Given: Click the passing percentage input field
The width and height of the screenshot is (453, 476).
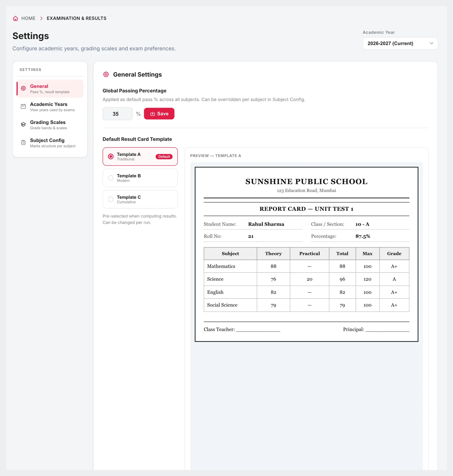Looking at the screenshot, I should coord(117,114).
